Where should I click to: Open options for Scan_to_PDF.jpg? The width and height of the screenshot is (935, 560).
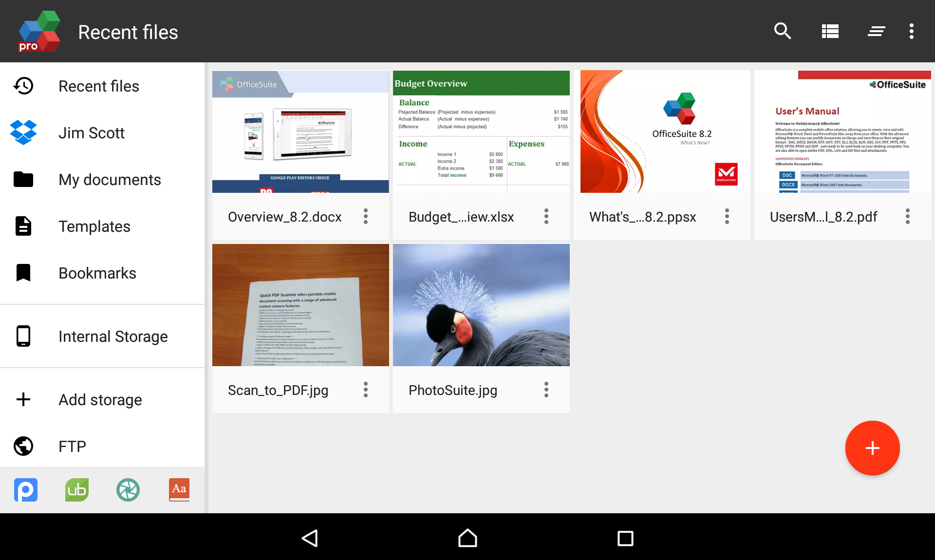coord(366,390)
